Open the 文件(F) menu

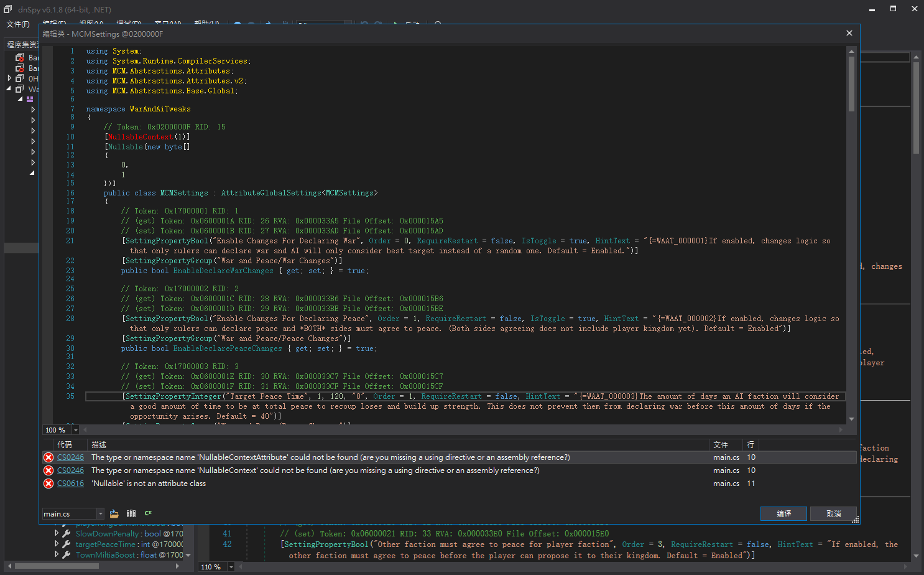(18, 24)
